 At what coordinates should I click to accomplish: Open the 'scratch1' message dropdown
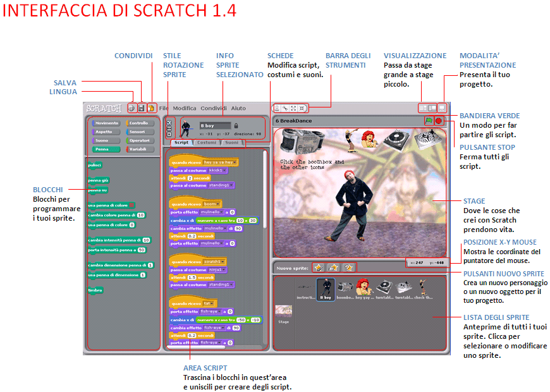coord(214,262)
